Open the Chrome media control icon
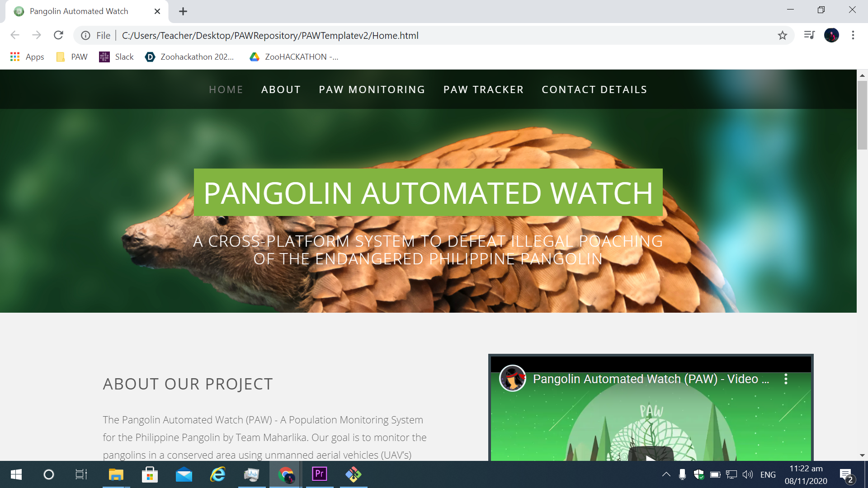Viewport: 868px width, 488px height. click(809, 35)
